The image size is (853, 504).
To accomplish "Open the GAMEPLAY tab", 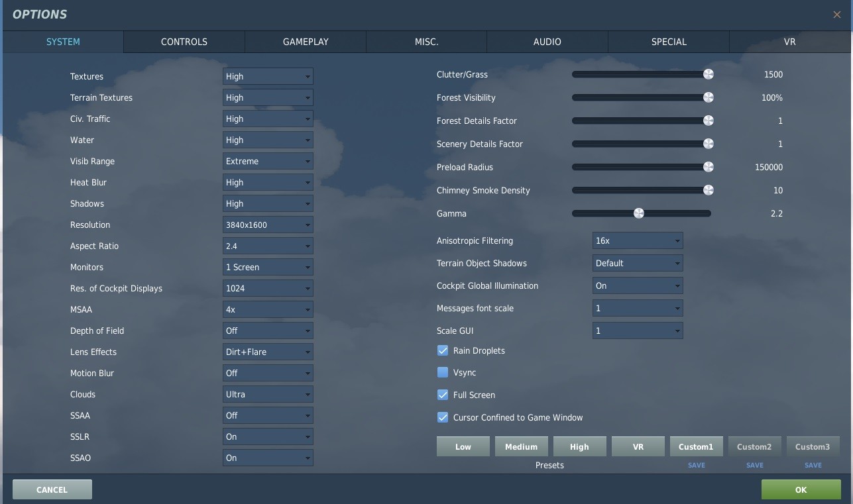I will [306, 42].
